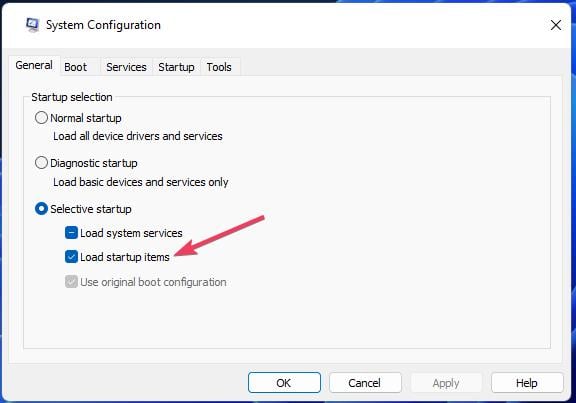Pick the Selective startup radio button
The image size is (576, 403).
tap(41, 209)
